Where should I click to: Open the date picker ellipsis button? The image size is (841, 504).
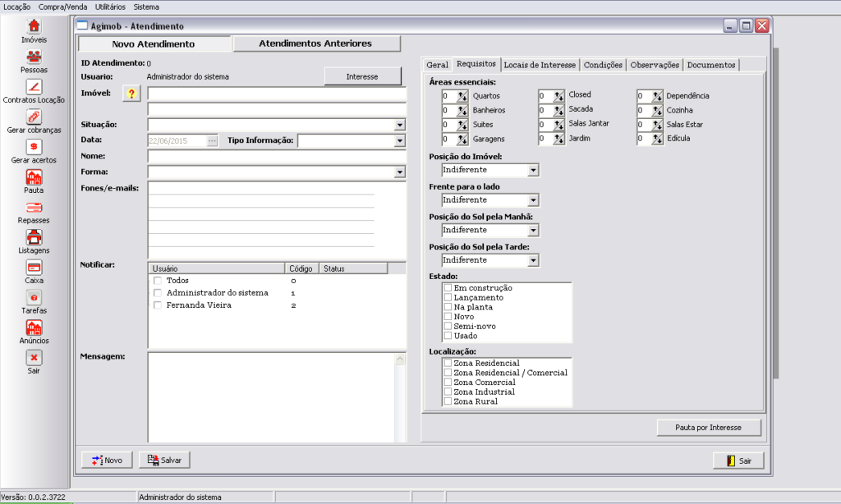pyautogui.click(x=213, y=141)
